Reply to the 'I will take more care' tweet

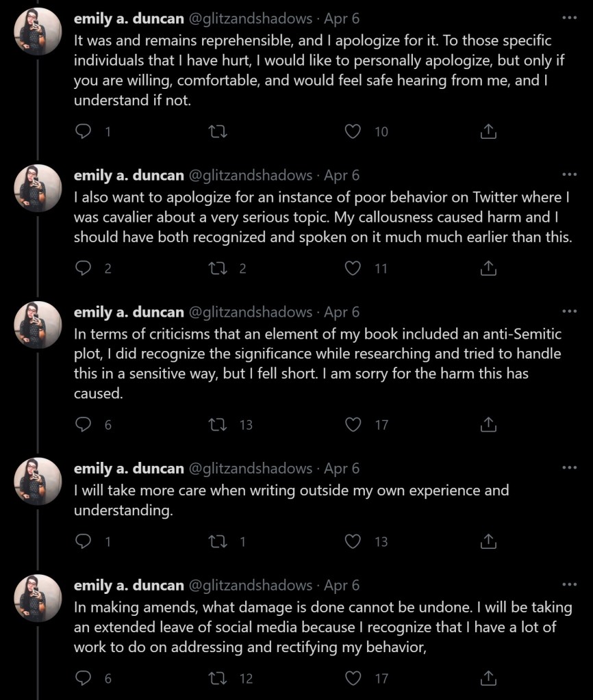pos(82,542)
